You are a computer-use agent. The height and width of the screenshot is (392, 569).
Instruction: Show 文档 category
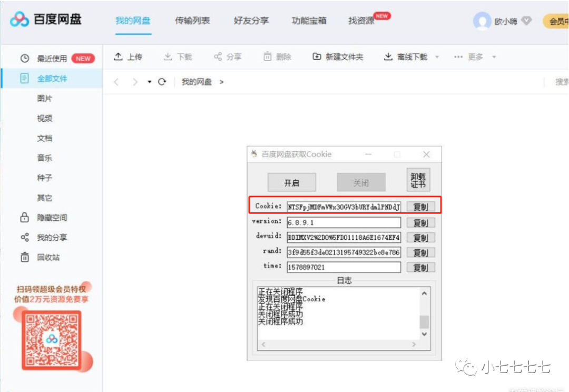(x=45, y=138)
